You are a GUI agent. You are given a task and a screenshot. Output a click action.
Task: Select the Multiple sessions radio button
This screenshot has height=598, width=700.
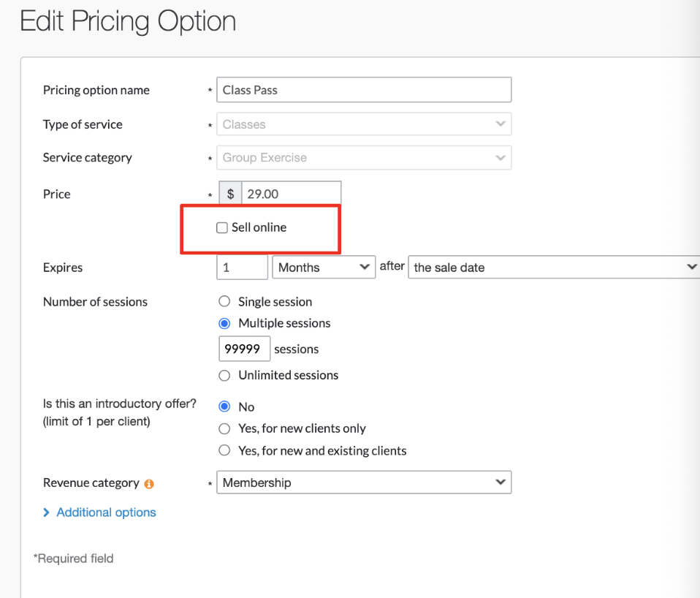(x=225, y=323)
